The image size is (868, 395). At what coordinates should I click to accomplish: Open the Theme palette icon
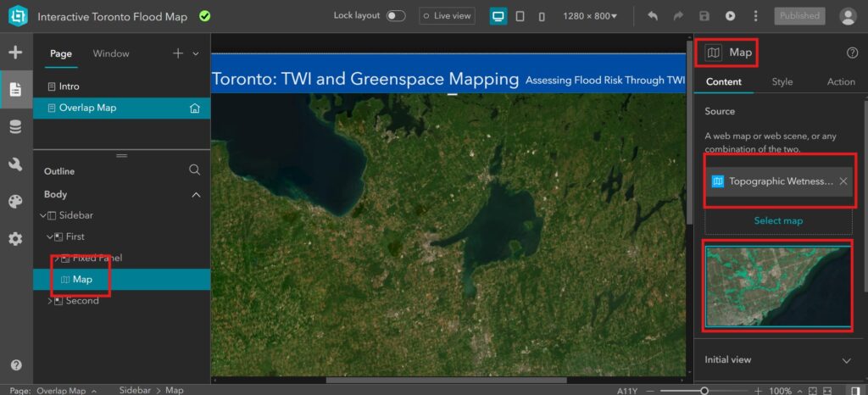(x=15, y=202)
